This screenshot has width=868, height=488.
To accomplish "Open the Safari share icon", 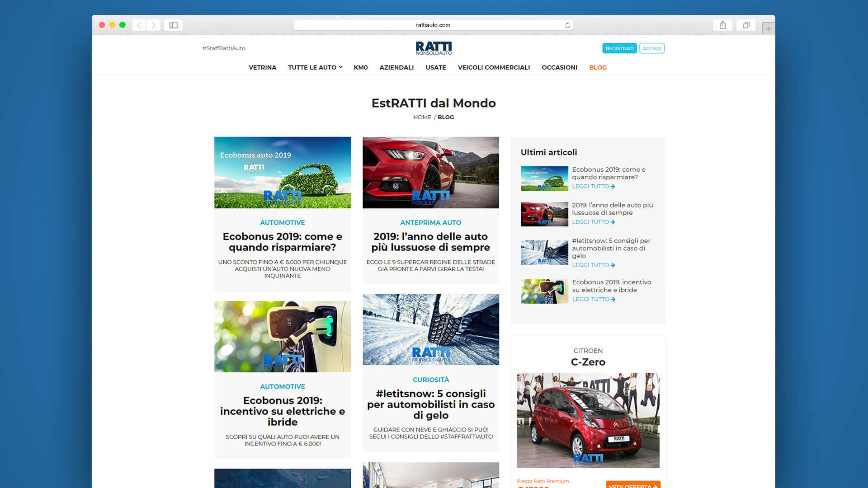I will (x=723, y=25).
